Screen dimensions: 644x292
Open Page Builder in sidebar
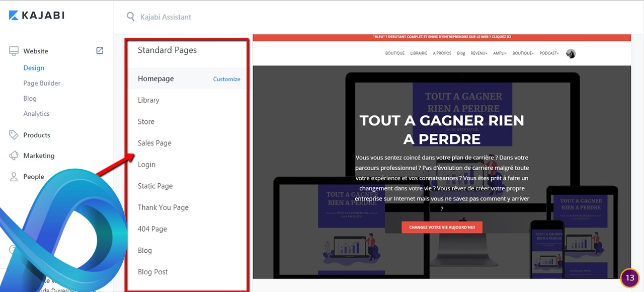tap(42, 83)
